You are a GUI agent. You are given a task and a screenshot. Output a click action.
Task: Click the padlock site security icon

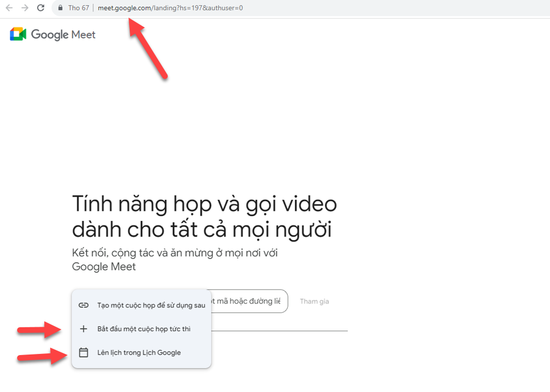coord(60,8)
